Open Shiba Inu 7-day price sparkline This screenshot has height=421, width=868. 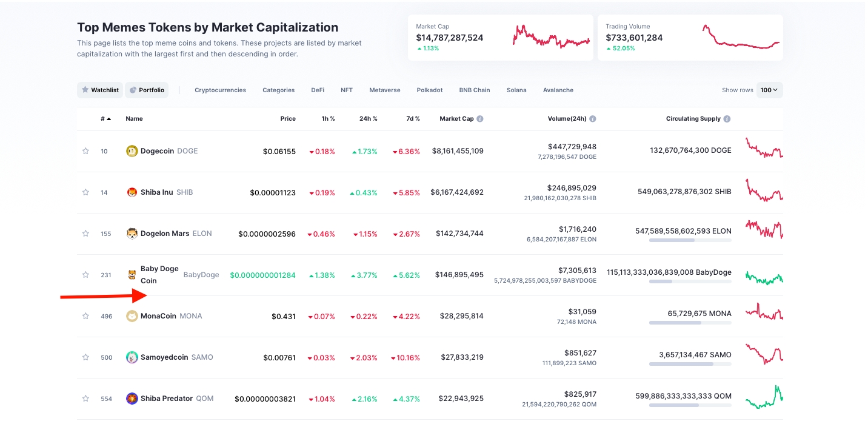(764, 190)
